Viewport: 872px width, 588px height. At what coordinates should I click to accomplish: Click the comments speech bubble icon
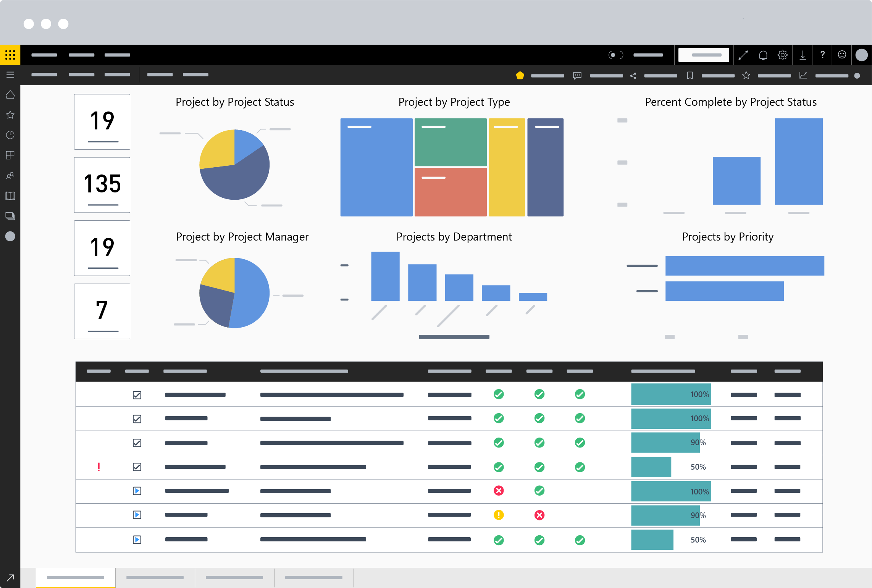click(x=577, y=76)
